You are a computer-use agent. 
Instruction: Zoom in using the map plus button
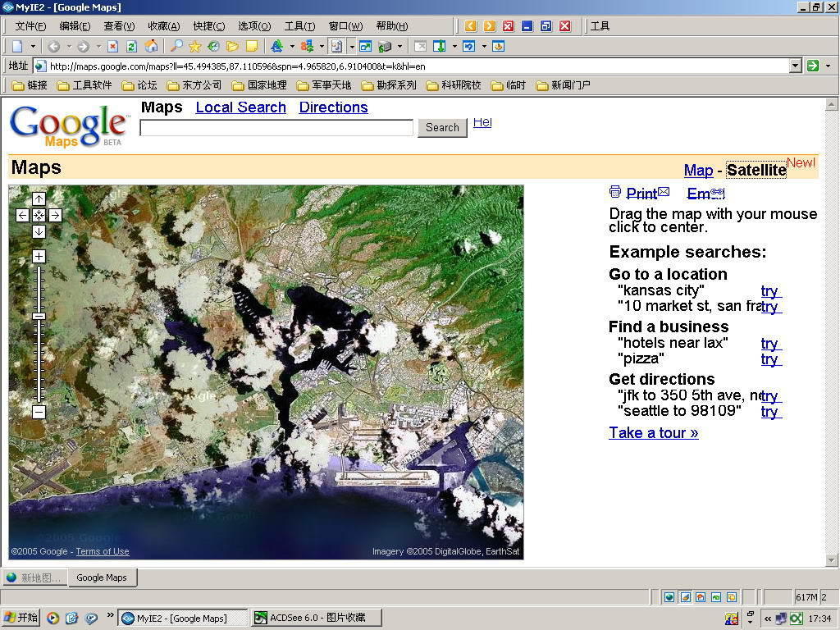click(39, 256)
